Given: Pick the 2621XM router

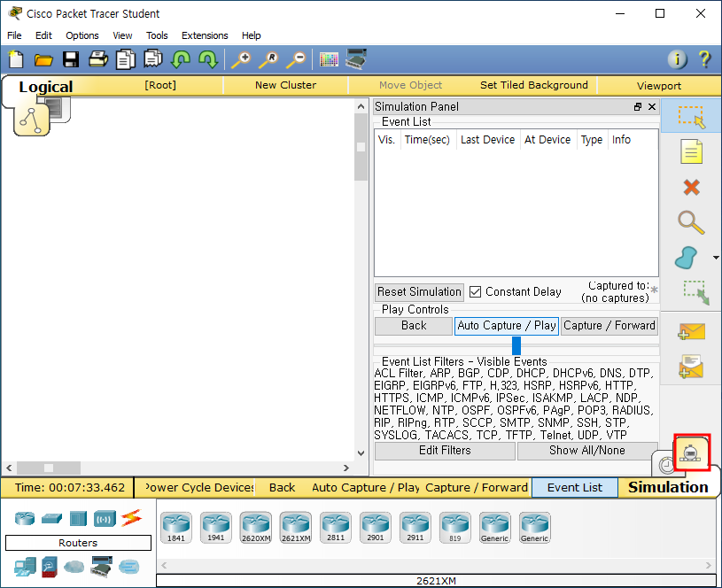Looking at the screenshot, I should (296, 528).
